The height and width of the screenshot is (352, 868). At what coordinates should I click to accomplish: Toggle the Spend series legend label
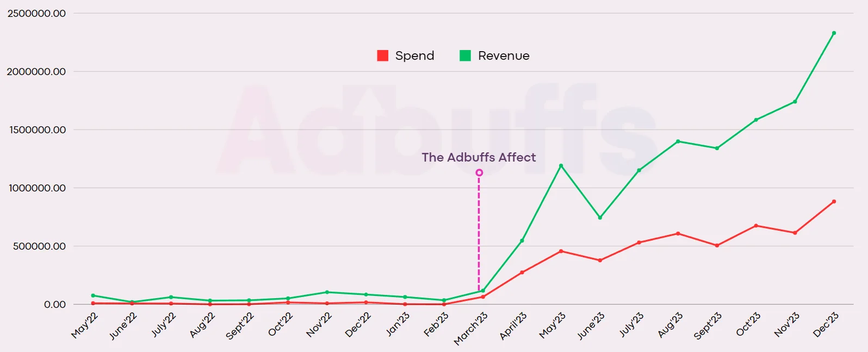[414, 55]
